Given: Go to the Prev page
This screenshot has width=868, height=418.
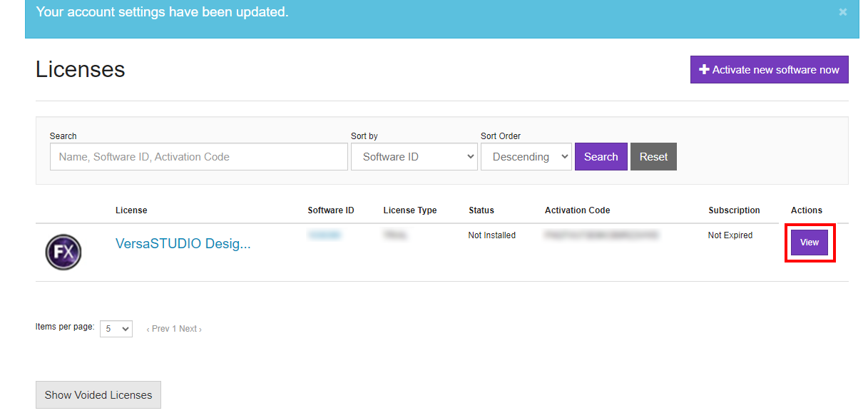Looking at the screenshot, I should (158, 329).
